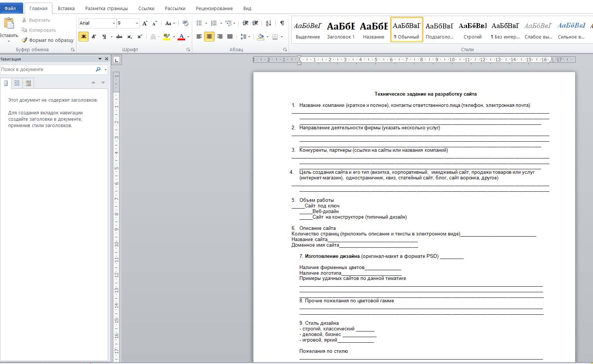
Task: Start a bulleted list
Action: click(x=199, y=23)
